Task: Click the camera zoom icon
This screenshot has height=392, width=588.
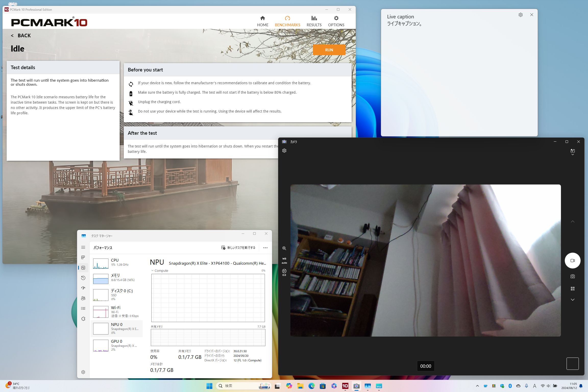Action: click(284, 248)
